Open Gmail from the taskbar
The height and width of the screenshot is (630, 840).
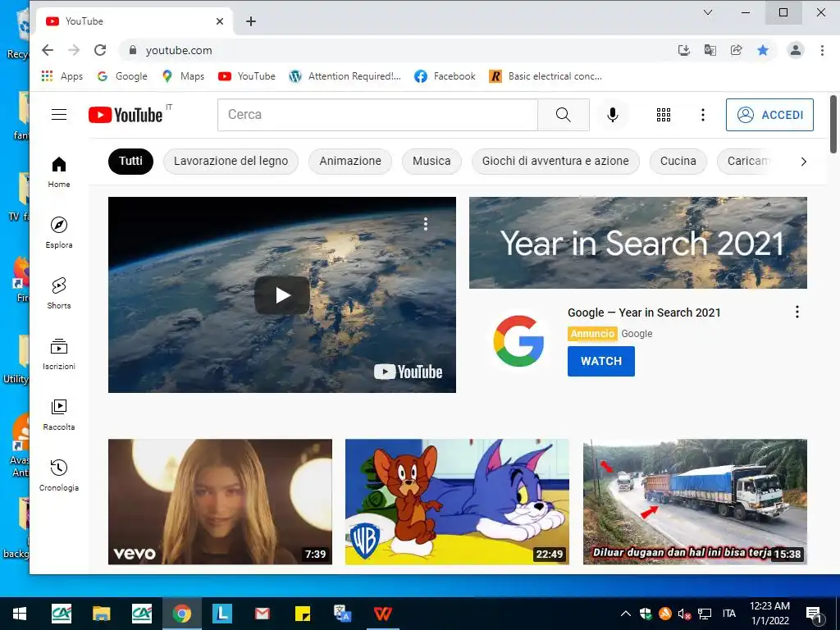(262, 614)
